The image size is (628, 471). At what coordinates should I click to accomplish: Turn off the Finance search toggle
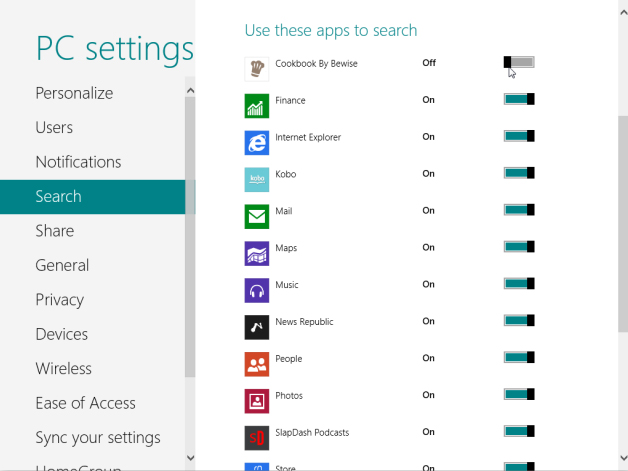pos(519,99)
